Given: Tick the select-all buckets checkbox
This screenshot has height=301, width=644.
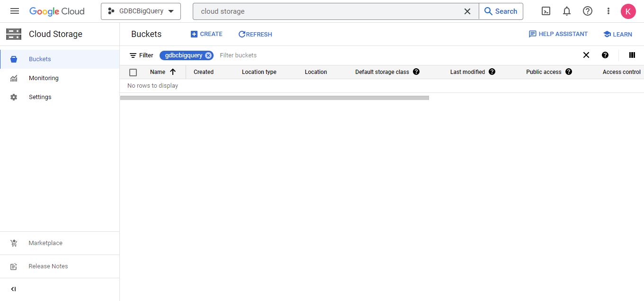Looking at the screenshot, I should 133,72.
